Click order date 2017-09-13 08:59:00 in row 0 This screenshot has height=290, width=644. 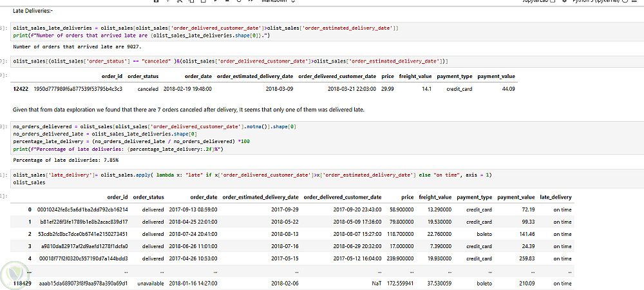click(x=193, y=209)
